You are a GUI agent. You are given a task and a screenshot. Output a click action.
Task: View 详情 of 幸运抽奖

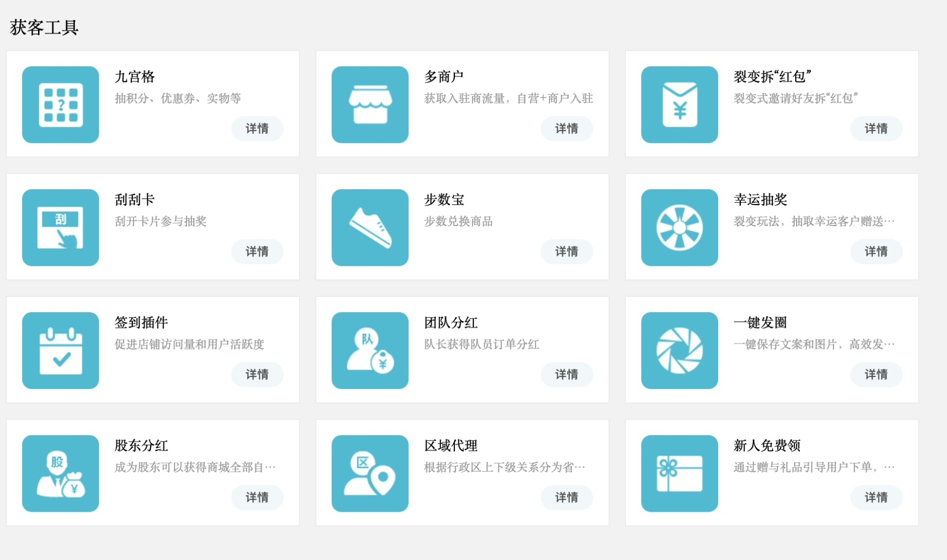point(876,251)
